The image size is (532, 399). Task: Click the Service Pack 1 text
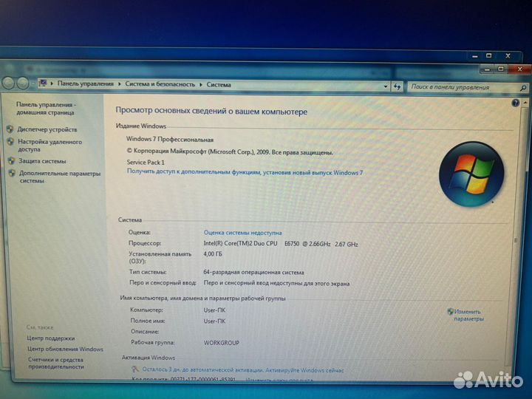(146, 162)
